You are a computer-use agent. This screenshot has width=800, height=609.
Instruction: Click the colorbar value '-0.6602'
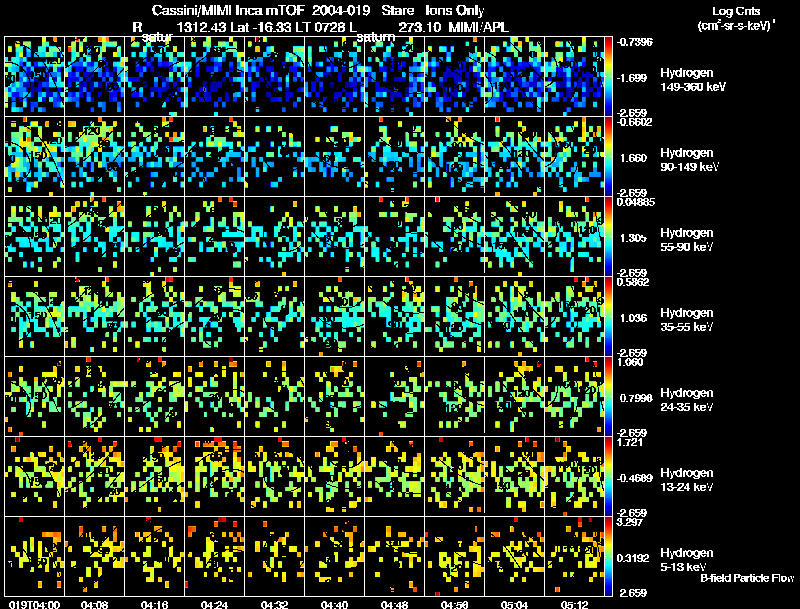(x=635, y=122)
